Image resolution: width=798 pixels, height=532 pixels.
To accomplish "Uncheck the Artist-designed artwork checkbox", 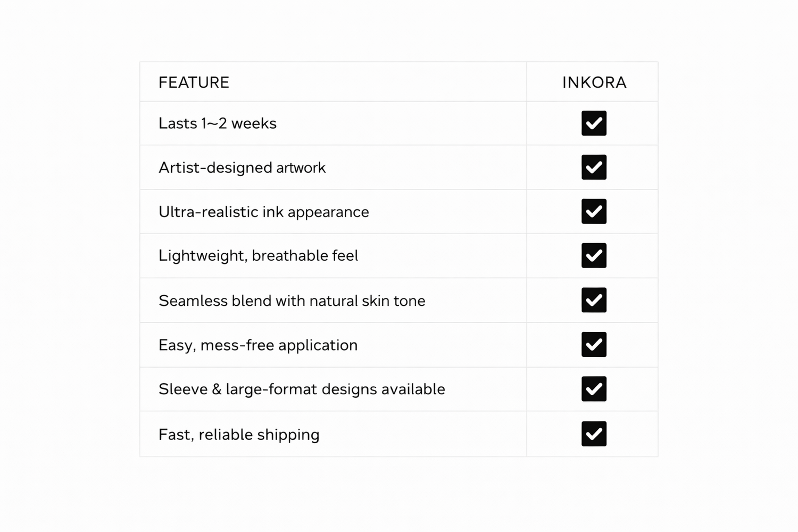I will (x=594, y=168).
